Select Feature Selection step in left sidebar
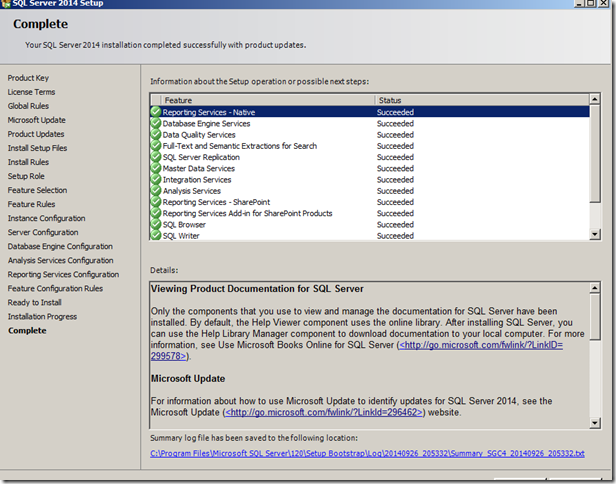The height and width of the screenshot is (484, 616). [x=38, y=190]
